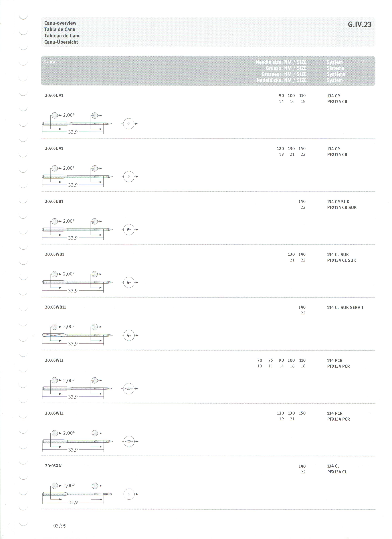Click the G.IV.23 page code
Viewport: 392px width, 539px height.
359,24
